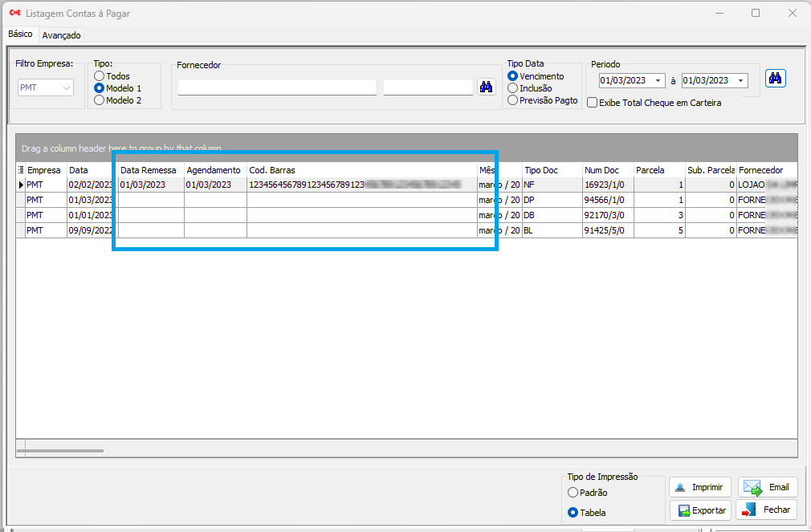Select the Modelo 2 radio option
This screenshot has height=532, width=811.
coord(100,100)
